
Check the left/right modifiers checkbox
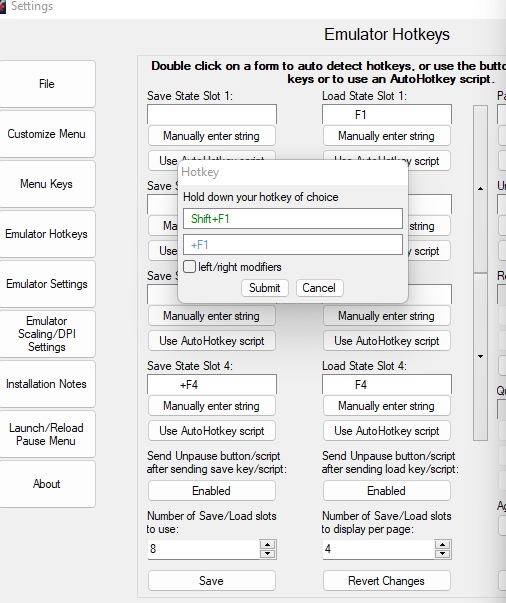(189, 267)
